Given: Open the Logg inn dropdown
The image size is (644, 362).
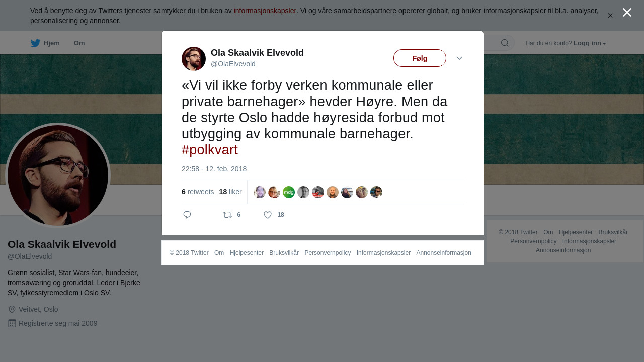Looking at the screenshot, I should coord(590,43).
